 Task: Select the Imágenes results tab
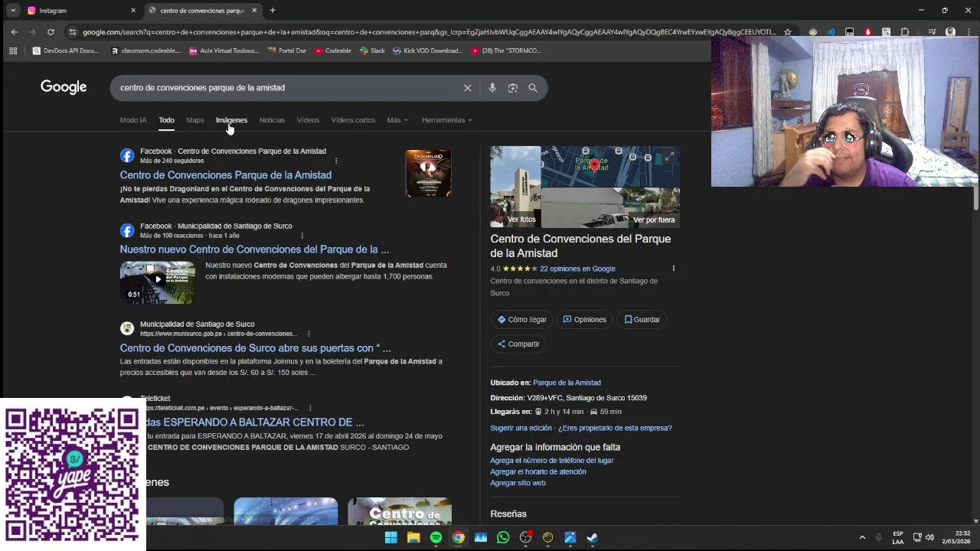coord(231,120)
